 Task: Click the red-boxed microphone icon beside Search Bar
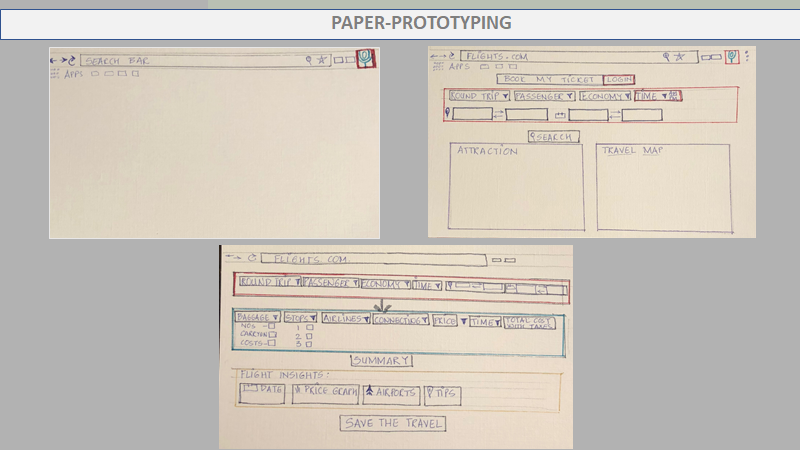pyautogui.click(x=368, y=59)
